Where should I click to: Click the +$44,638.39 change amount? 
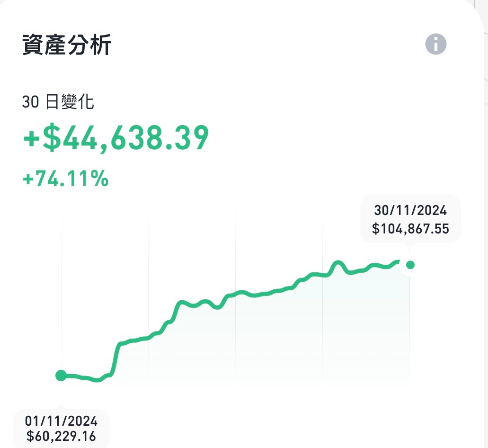click(x=116, y=138)
